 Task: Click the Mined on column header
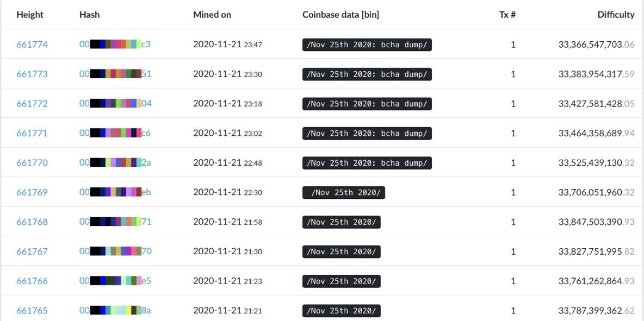click(x=212, y=15)
